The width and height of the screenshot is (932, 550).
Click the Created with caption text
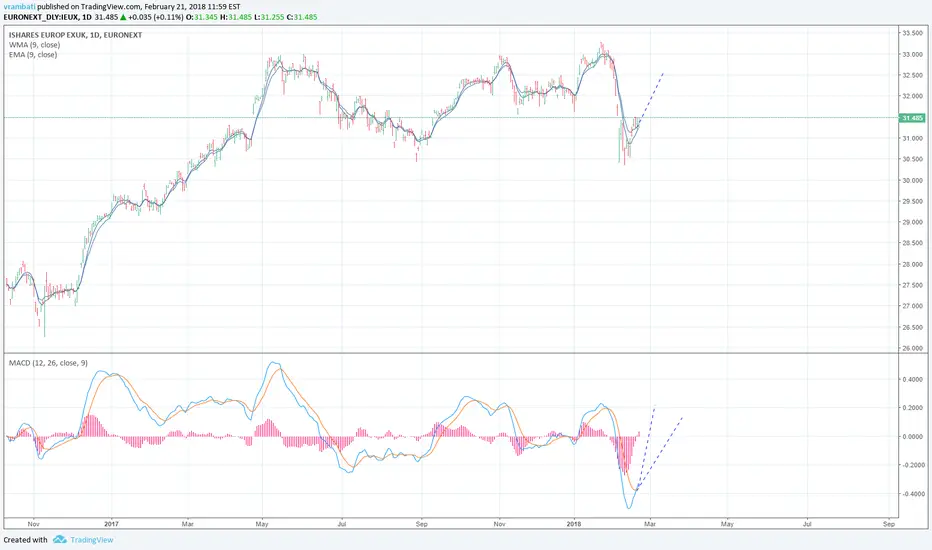coord(26,540)
